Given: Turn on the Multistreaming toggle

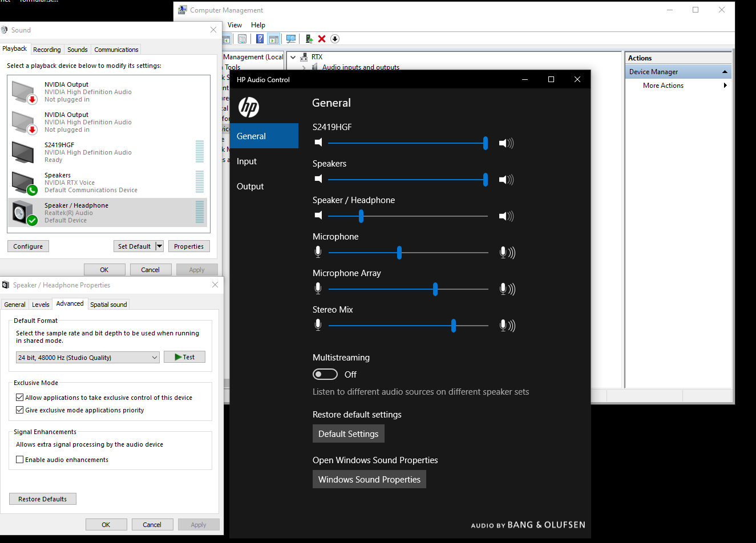Looking at the screenshot, I should coord(325,374).
